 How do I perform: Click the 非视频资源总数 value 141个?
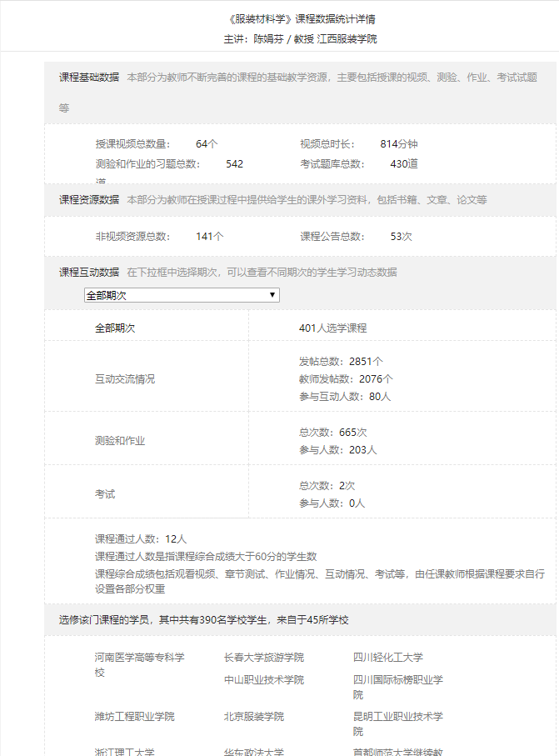[x=210, y=237]
